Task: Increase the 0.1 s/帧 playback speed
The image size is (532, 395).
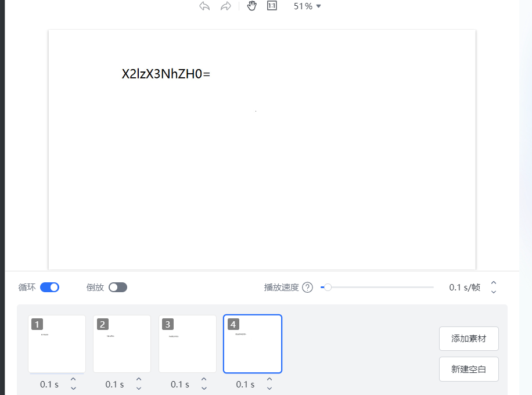Action: [x=494, y=283]
